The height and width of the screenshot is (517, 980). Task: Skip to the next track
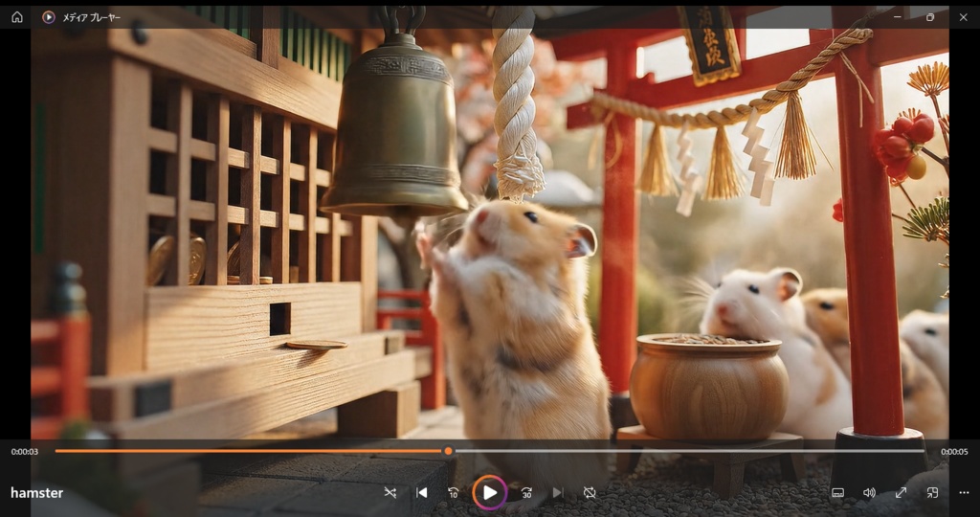[x=558, y=493]
